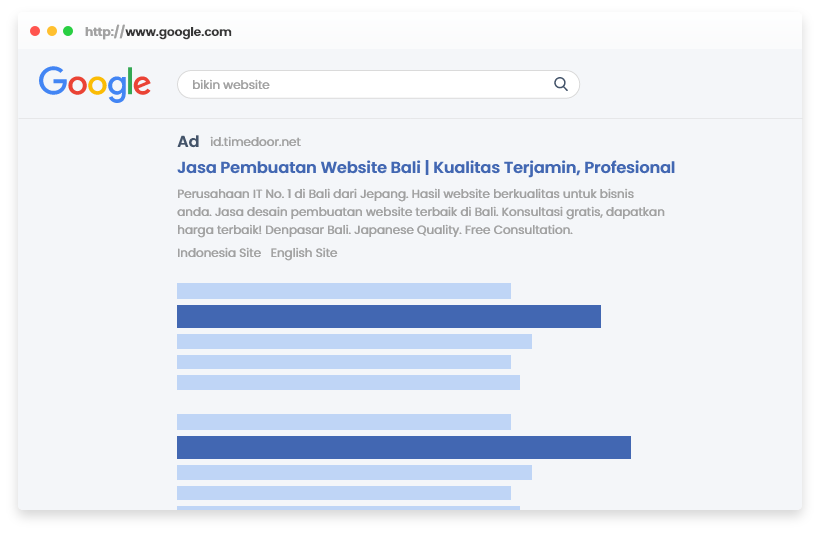Click light bar above first dark blue title
820x534 pixels.
(x=344, y=291)
